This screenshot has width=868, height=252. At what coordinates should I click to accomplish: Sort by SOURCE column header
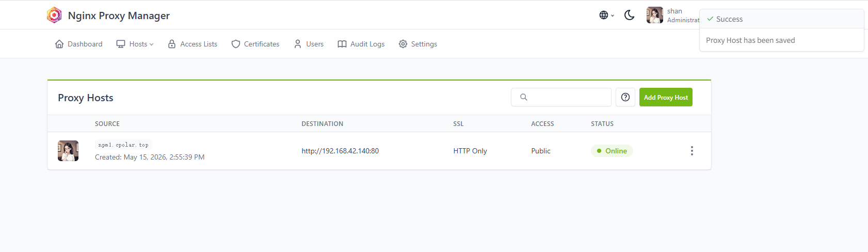pyautogui.click(x=107, y=124)
